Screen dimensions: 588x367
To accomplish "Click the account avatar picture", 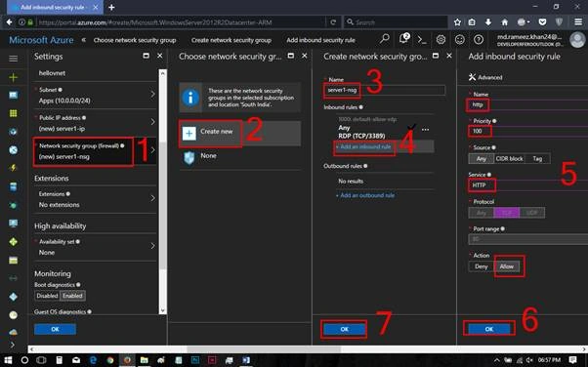I will click(577, 40).
